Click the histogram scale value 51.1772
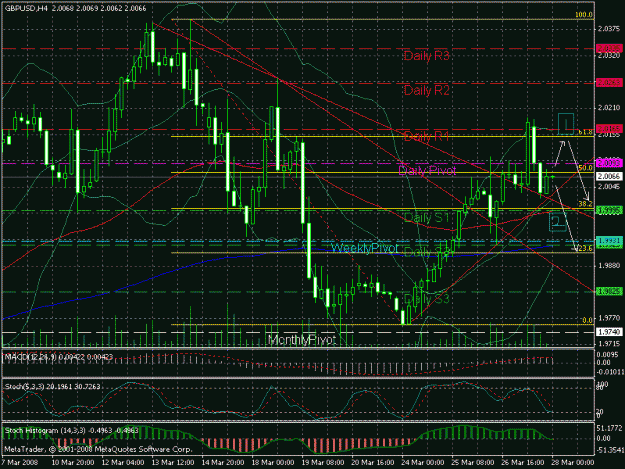 click(610, 428)
